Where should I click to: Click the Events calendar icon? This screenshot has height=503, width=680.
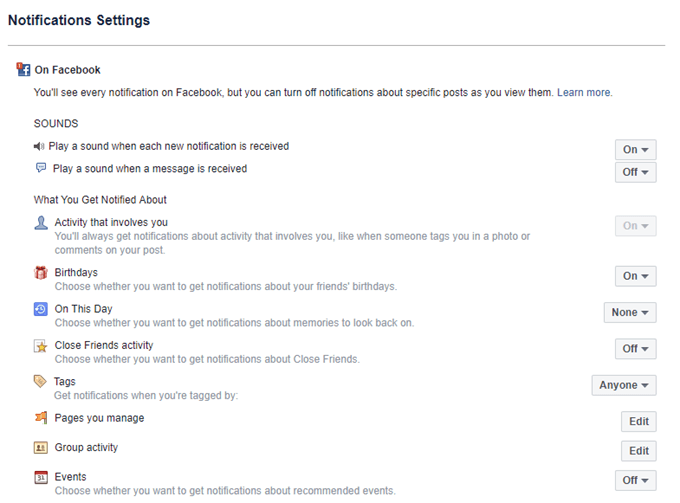pyautogui.click(x=41, y=478)
